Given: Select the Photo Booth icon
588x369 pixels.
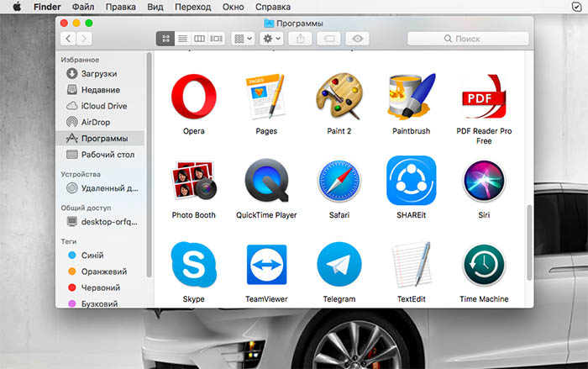Looking at the screenshot, I should pos(194,181).
